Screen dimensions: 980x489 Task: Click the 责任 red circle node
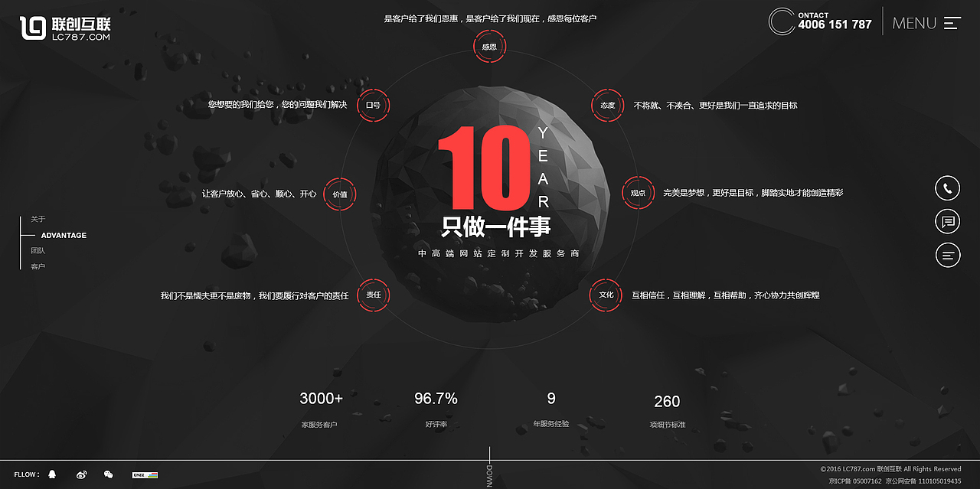point(373,295)
